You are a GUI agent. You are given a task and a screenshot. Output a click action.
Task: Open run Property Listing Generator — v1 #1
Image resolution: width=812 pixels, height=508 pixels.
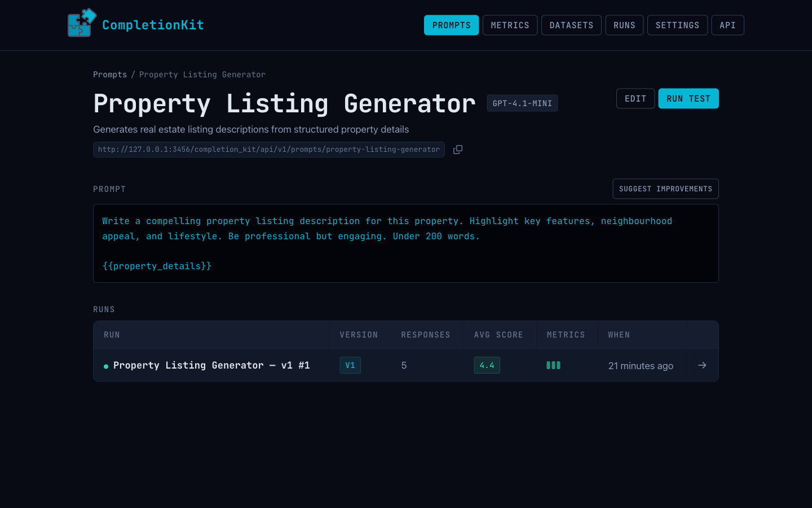coord(211,365)
